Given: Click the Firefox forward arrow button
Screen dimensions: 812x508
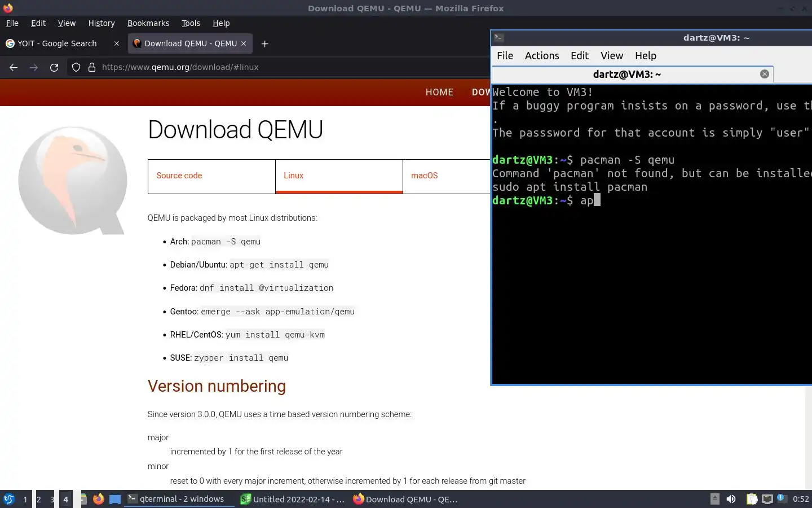Looking at the screenshot, I should [34, 67].
